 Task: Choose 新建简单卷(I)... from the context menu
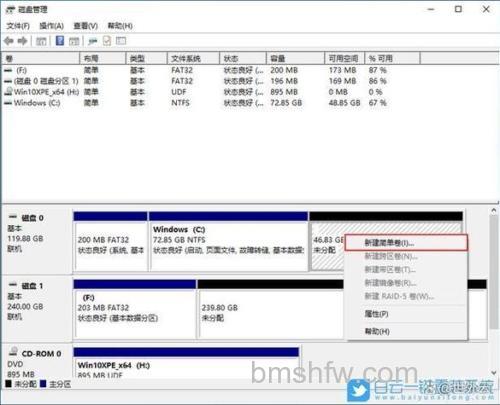click(x=406, y=243)
